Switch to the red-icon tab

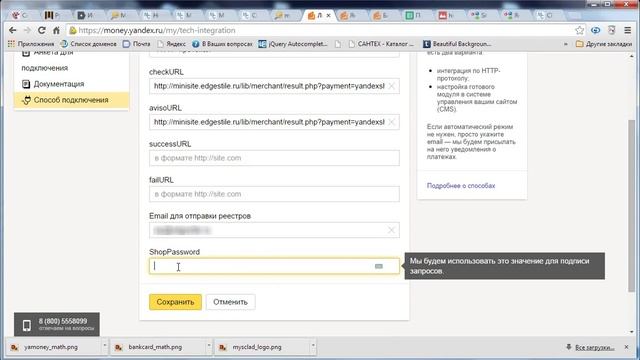tap(447, 16)
